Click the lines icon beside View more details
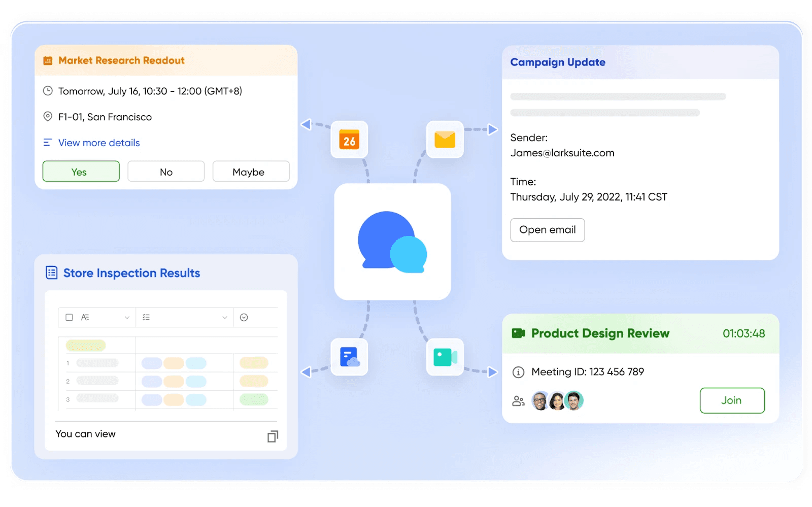The height and width of the screenshot is (507, 812). click(47, 143)
